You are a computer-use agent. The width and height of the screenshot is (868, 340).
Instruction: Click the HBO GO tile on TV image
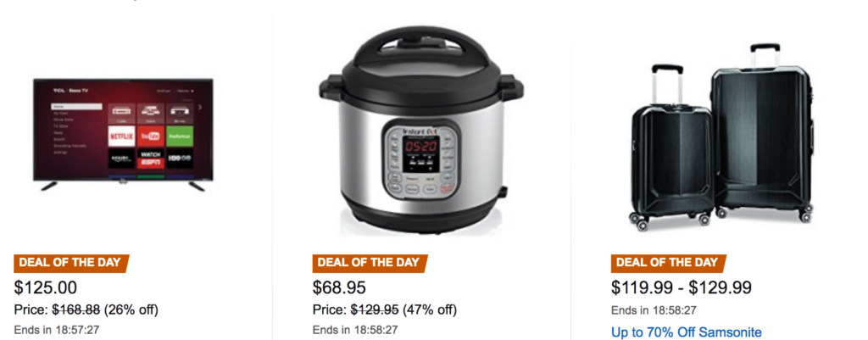180,159
